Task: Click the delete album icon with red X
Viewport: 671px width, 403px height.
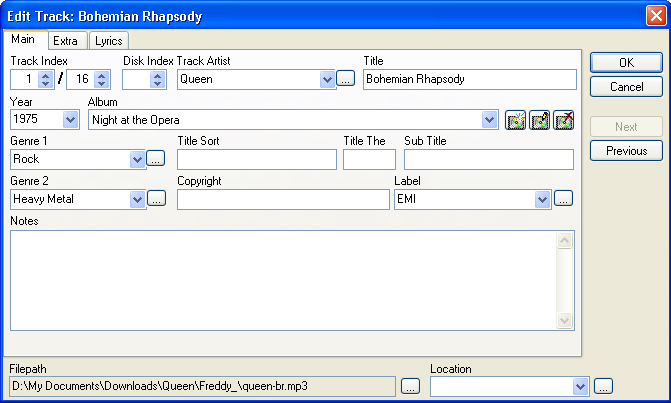Action: (563, 120)
